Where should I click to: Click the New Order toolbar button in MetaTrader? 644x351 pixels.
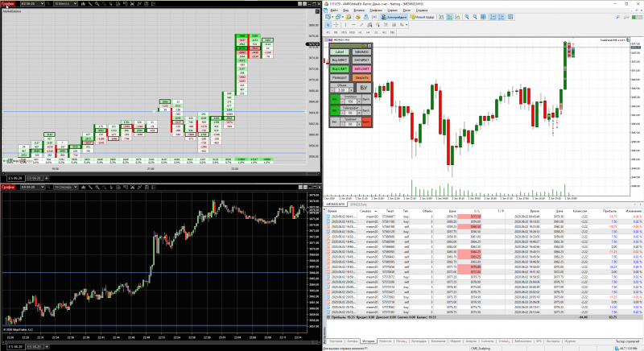[x=422, y=17]
